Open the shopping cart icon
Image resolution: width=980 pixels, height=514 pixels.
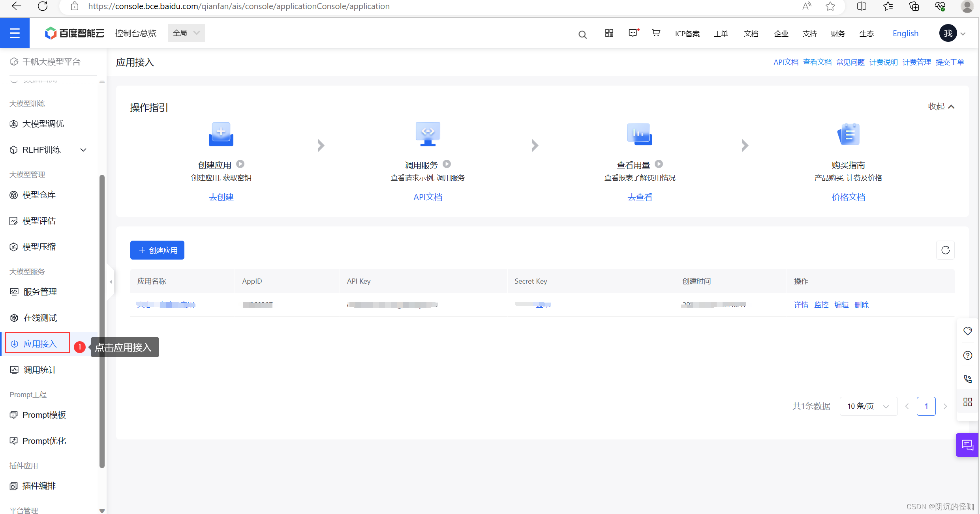click(656, 33)
